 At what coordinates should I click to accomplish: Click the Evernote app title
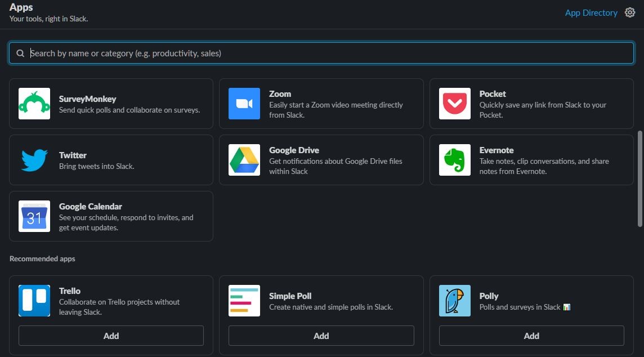coord(497,150)
